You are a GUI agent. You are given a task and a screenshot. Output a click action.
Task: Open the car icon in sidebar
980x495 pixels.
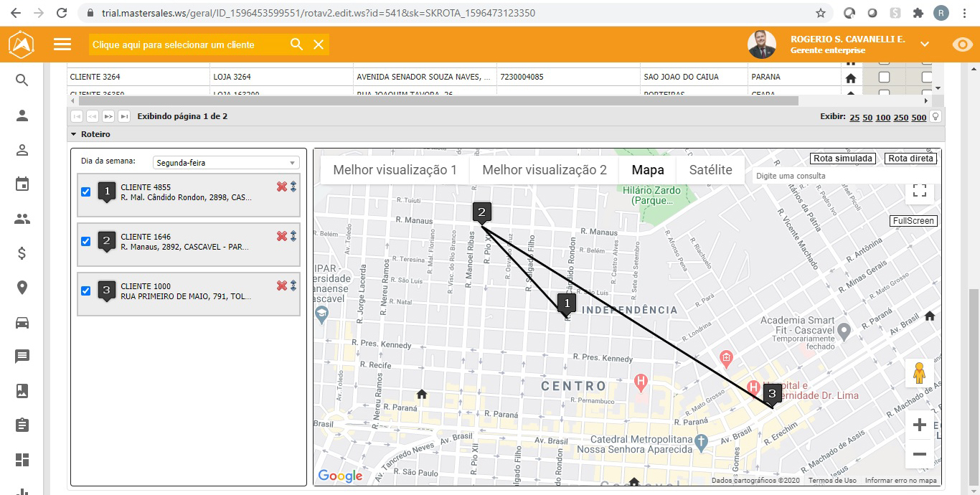click(x=22, y=322)
